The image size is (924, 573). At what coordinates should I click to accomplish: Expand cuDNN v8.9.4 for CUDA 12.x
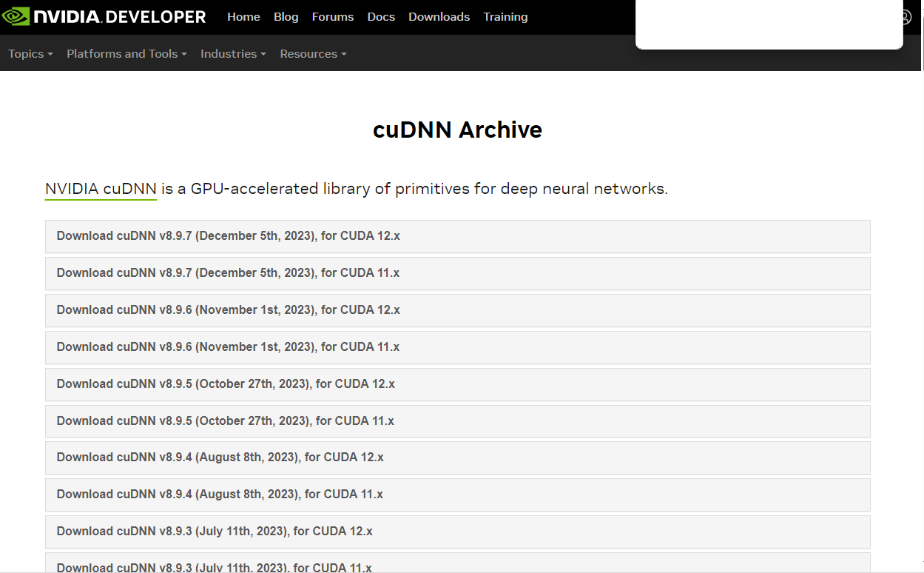click(220, 457)
